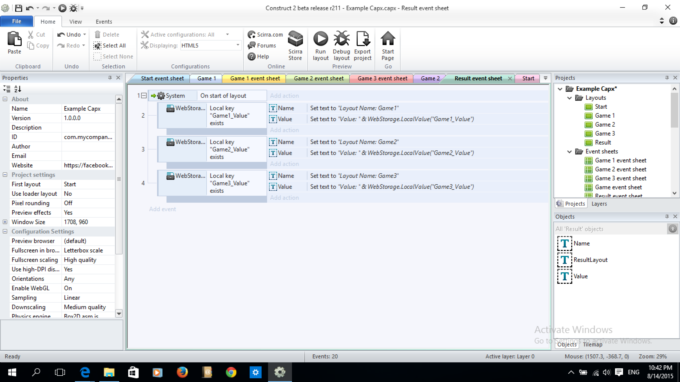Image resolution: width=680 pixels, height=382 pixels.
Task: Switch to Game 1 event sheet tab
Action: click(255, 78)
